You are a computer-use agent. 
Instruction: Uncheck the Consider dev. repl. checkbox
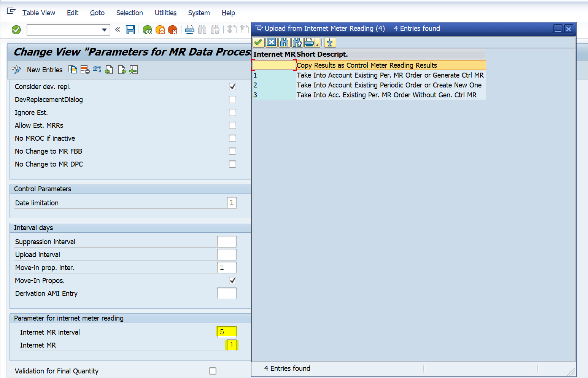click(232, 87)
